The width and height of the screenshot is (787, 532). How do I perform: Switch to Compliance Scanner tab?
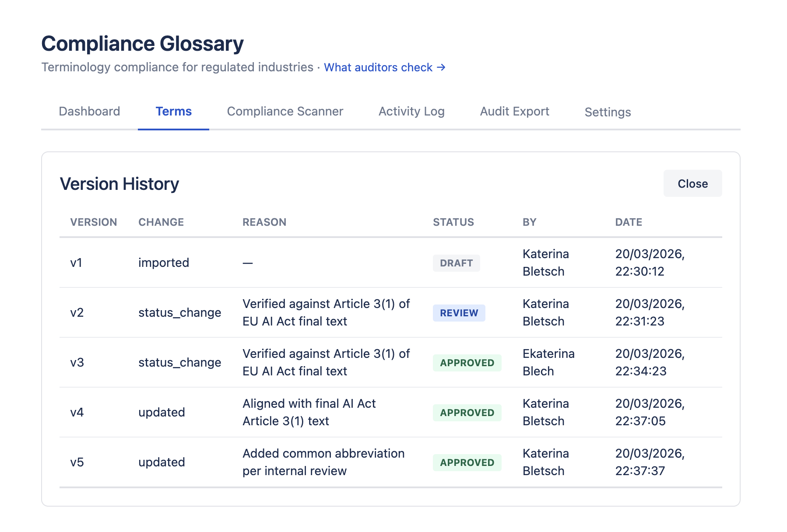coord(285,112)
